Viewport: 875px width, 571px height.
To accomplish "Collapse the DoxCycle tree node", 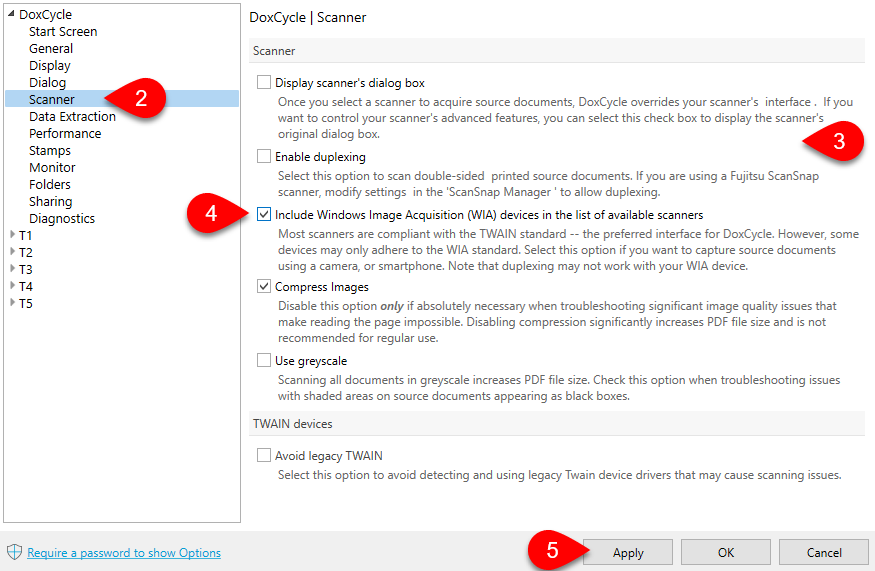I will click(11, 14).
